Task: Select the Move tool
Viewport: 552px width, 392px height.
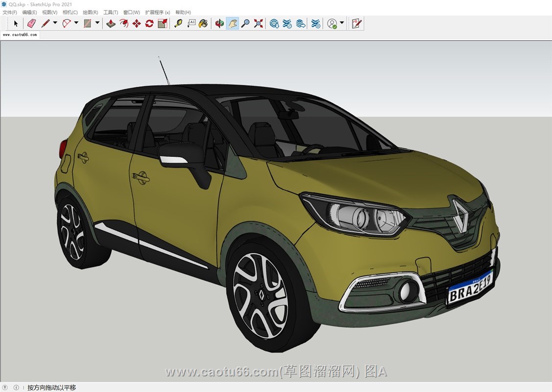Action: [x=137, y=24]
